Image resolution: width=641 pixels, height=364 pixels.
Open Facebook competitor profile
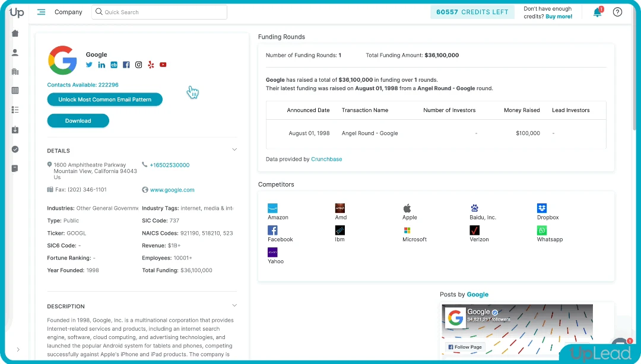280,234
